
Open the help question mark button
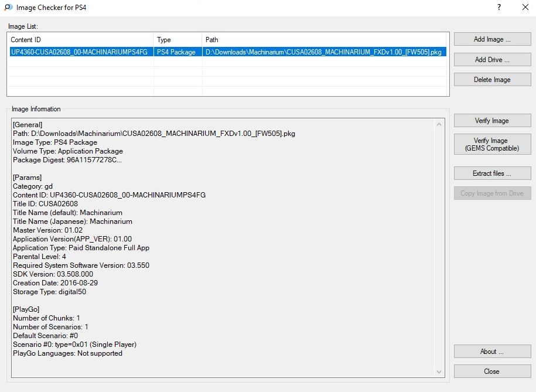click(x=499, y=7)
